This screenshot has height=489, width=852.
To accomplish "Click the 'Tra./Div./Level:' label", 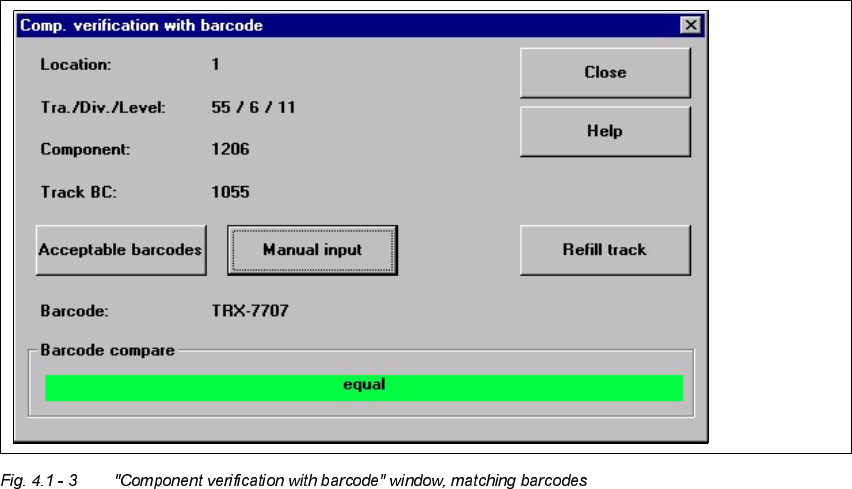I will 103,107.
